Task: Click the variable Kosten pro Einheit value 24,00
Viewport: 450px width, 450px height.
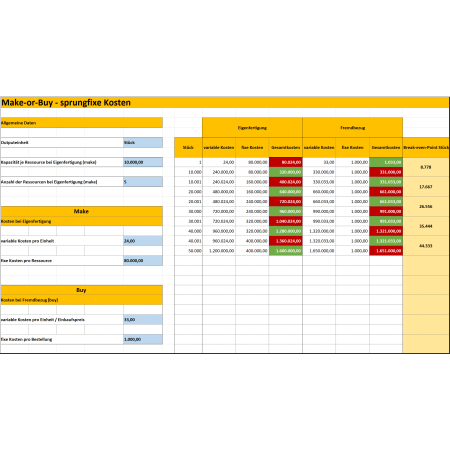Action: click(143, 241)
